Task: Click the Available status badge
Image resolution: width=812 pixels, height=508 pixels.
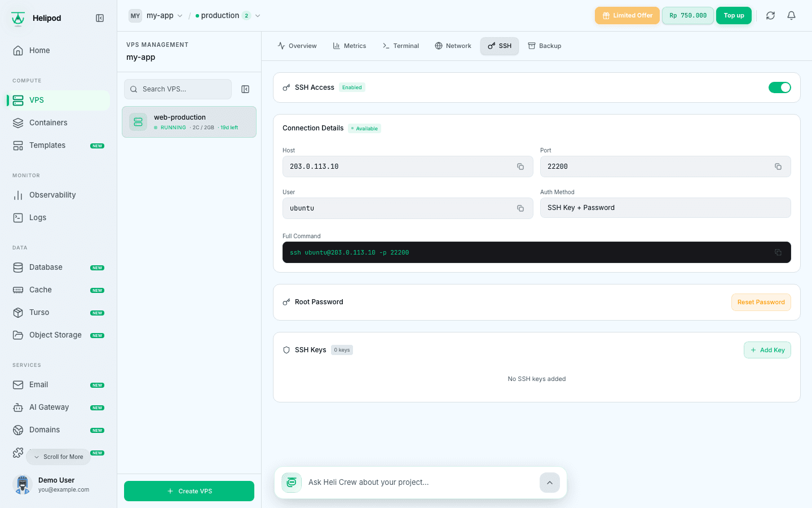Action: (x=364, y=129)
